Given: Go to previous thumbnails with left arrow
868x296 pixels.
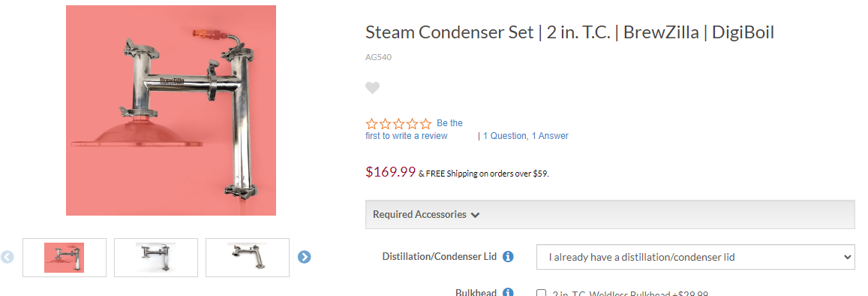Looking at the screenshot, I should pos(7,257).
